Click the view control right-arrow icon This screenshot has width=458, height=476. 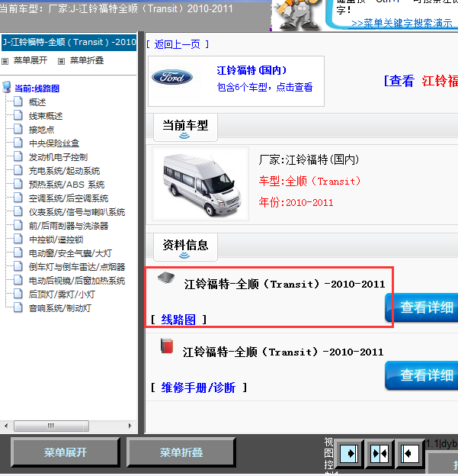349,454
